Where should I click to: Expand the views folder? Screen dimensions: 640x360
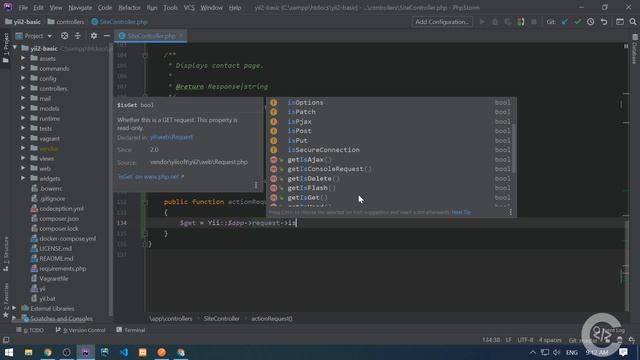(x=23, y=158)
